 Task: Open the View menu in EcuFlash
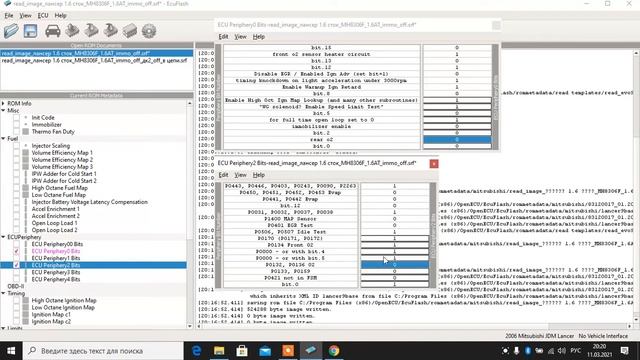tap(25, 16)
